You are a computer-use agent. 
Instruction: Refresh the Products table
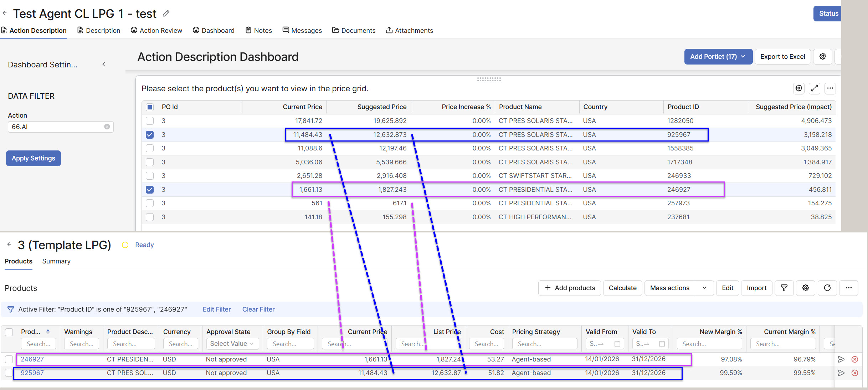coord(827,288)
